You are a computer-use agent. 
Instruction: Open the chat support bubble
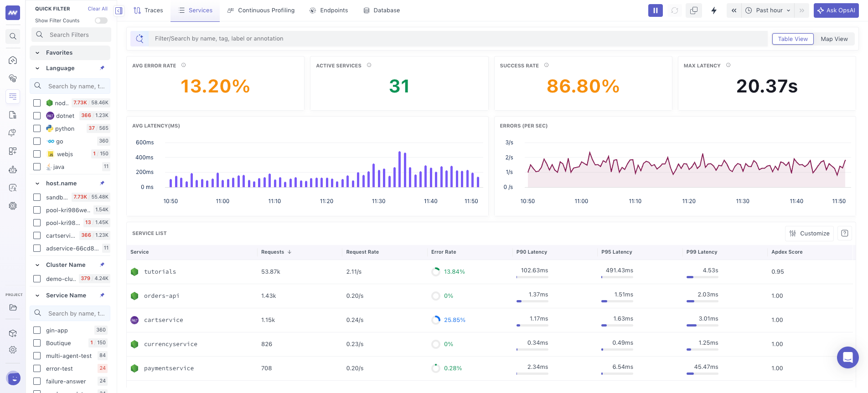[847, 357]
